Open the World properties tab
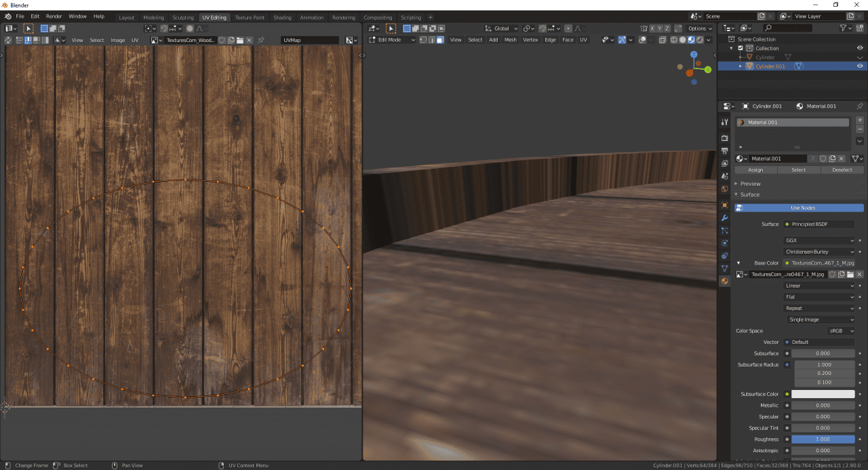Image resolution: width=868 pixels, height=470 pixels. 724,189
